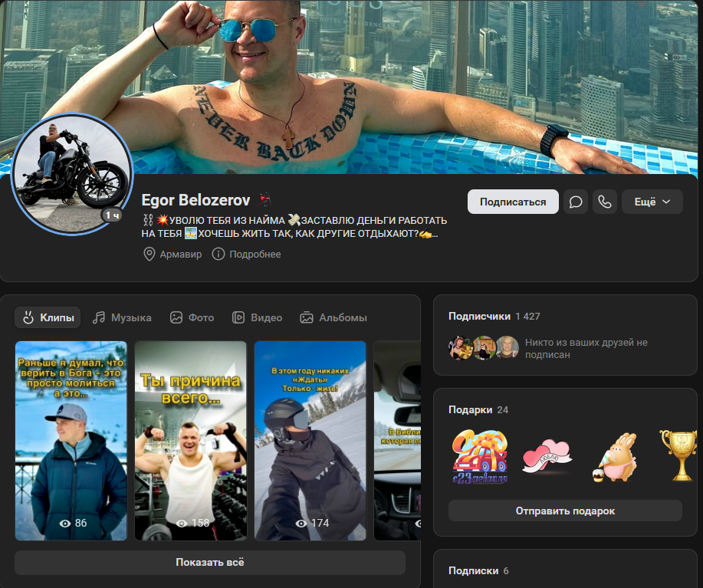Show all clips with Показать всё

click(209, 562)
